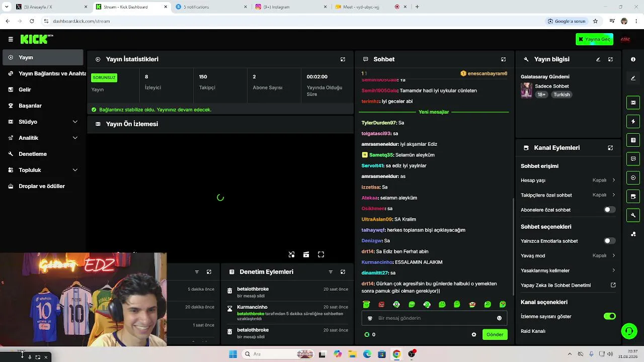Viewport: 644px width, 362px height.
Task: Toggle Yalnızca Emotlarla sohbet switch
Action: 609,241
